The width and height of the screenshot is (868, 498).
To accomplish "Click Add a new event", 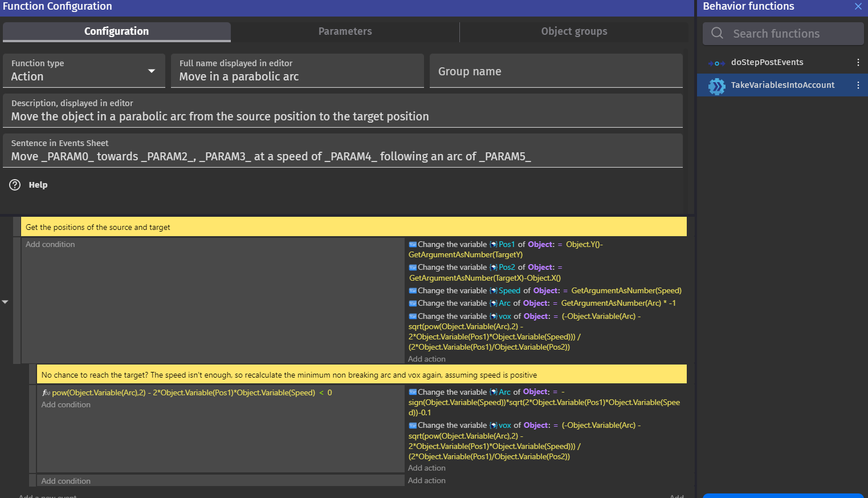I will point(48,495).
